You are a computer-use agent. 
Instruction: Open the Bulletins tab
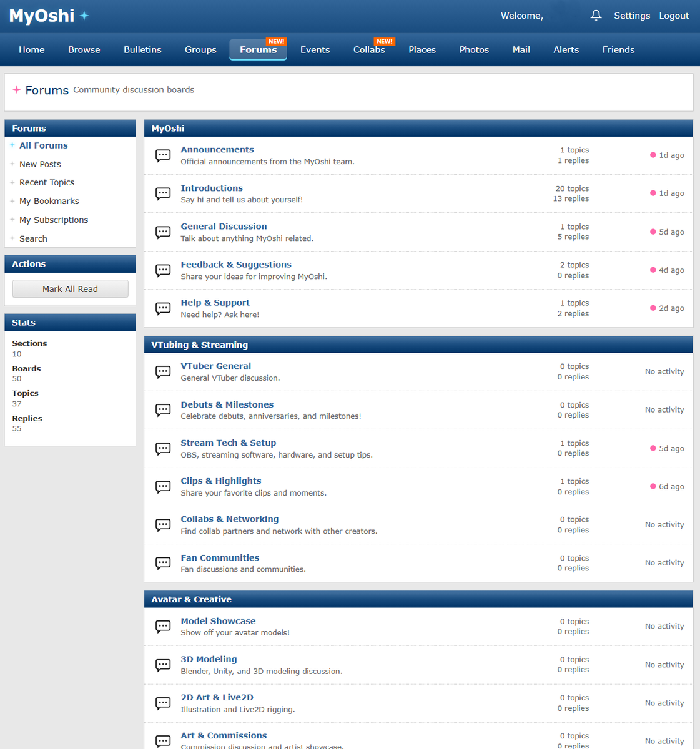click(142, 50)
